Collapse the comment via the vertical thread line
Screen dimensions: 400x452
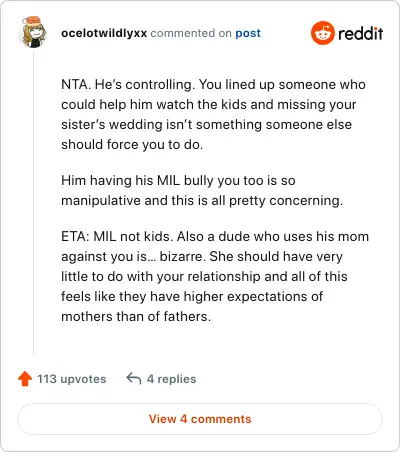click(x=33, y=202)
